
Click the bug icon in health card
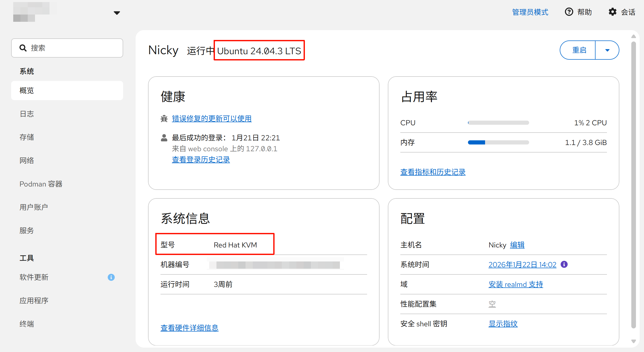[164, 119]
